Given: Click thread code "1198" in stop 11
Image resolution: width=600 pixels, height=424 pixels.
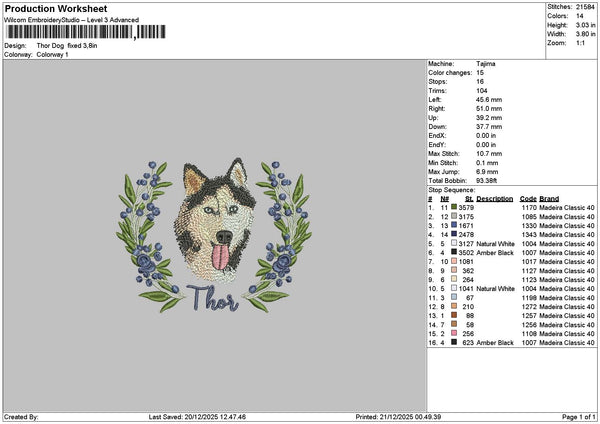Looking at the screenshot, I should coord(529,298).
